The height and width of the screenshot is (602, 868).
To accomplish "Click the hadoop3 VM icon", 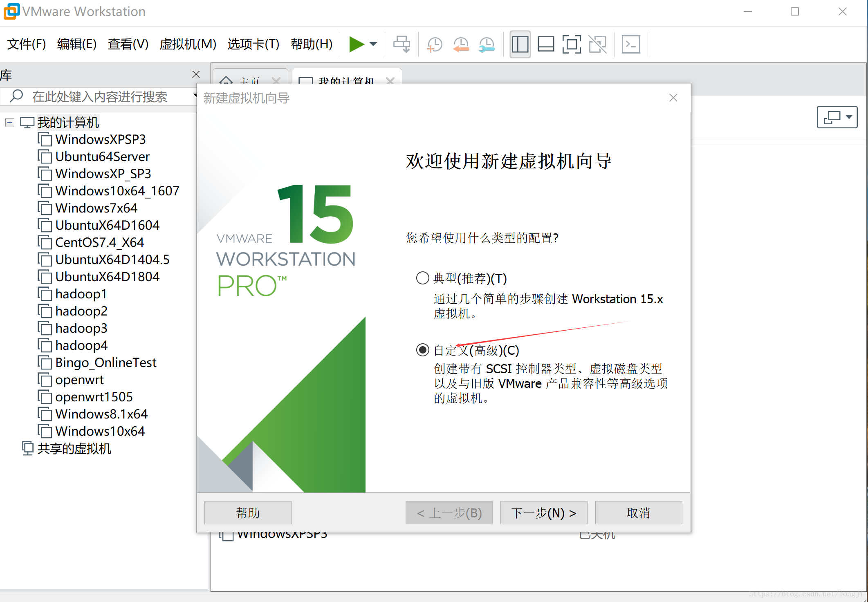I will (45, 328).
